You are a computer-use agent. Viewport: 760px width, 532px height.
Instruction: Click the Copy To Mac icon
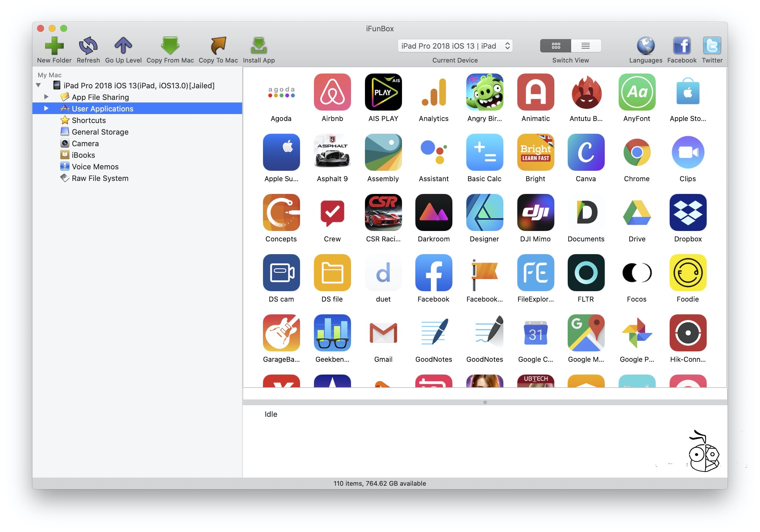point(218,46)
